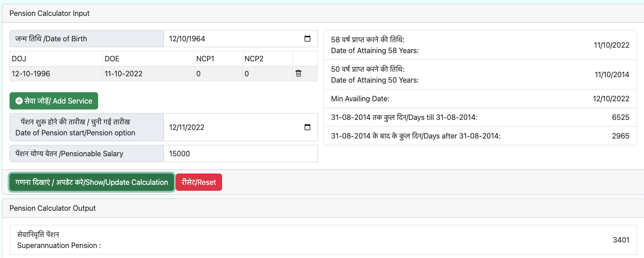This screenshot has height=258, width=644.
Task: Delete the service row with trash icon
Action: (x=298, y=74)
